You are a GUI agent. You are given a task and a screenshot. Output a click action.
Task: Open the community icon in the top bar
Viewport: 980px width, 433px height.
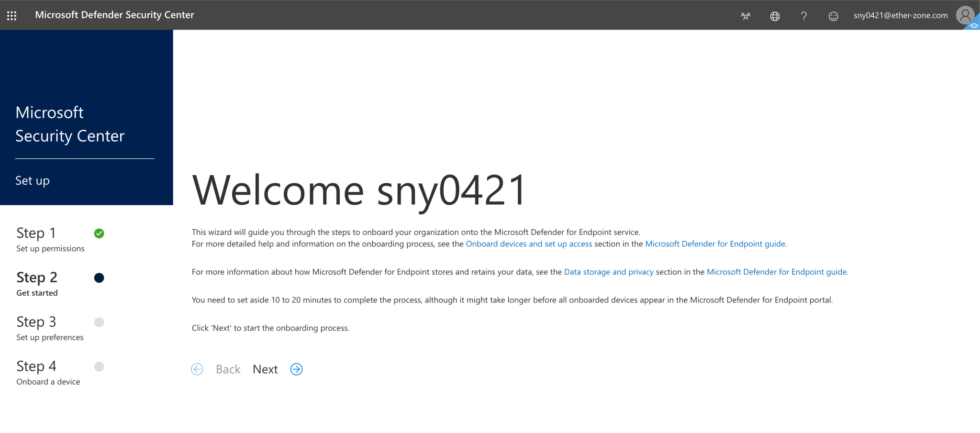[746, 16]
